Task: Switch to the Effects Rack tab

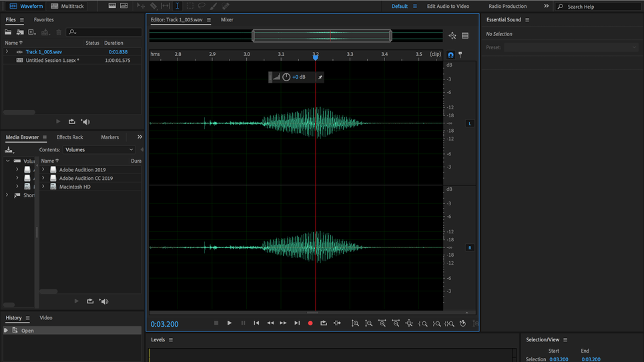Action: click(x=69, y=137)
